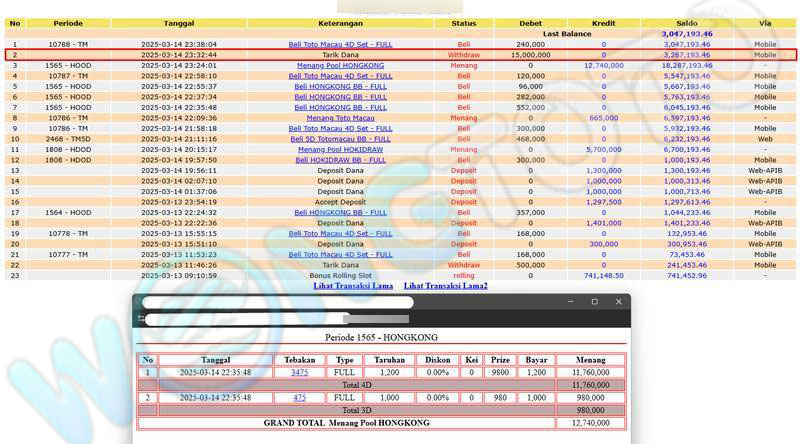Maximize the HONGKONG period popup window
This screenshot has width=800, height=444.
tap(594, 302)
